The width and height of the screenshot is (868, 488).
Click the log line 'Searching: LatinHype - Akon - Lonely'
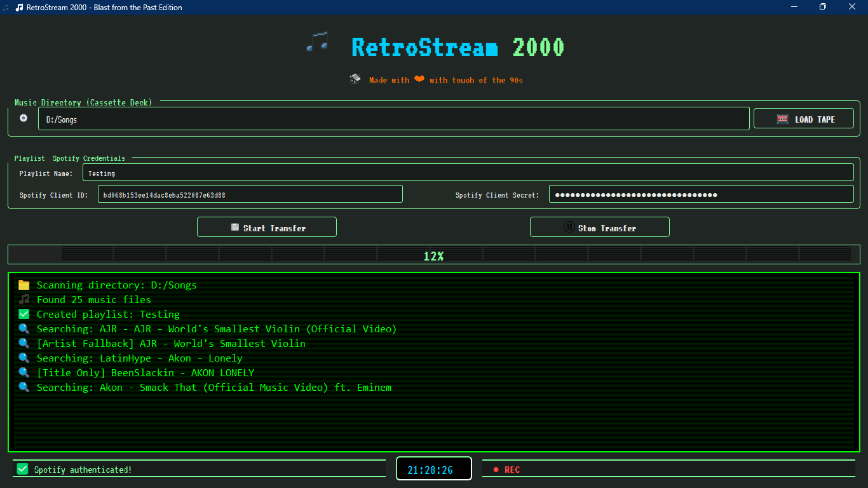click(140, 358)
